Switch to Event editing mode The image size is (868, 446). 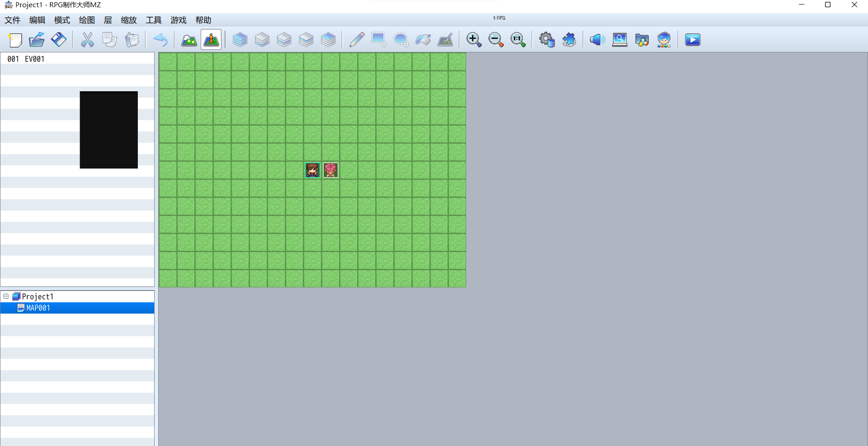pyautogui.click(x=211, y=40)
